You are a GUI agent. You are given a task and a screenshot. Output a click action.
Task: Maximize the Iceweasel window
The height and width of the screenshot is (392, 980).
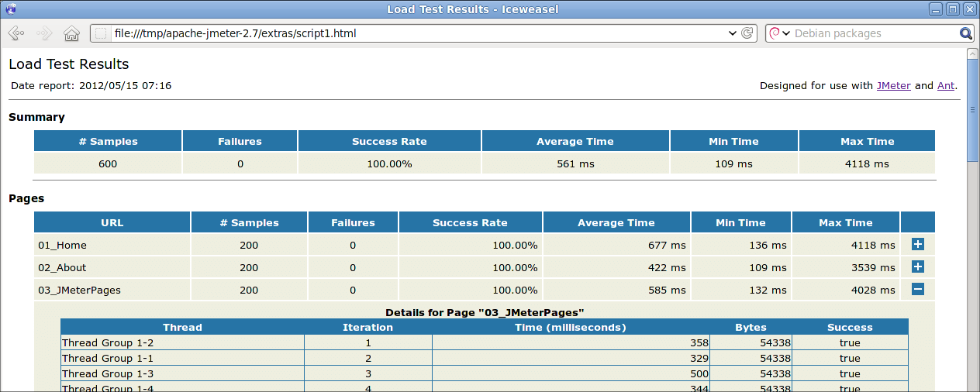953,9
